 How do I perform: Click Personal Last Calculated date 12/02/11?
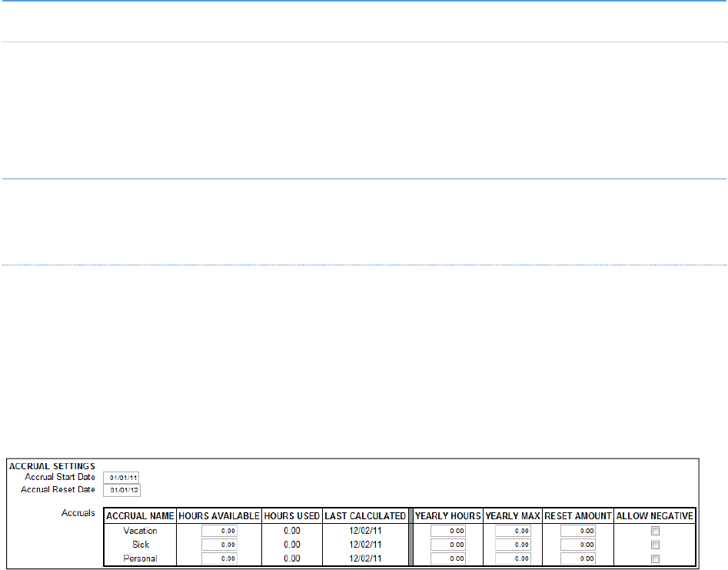(365, 558)
